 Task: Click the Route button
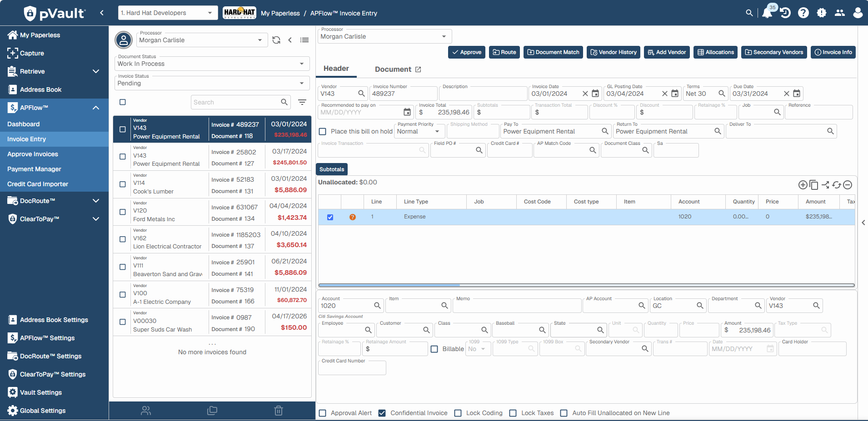pyautogui.click(x=504, y=52)
